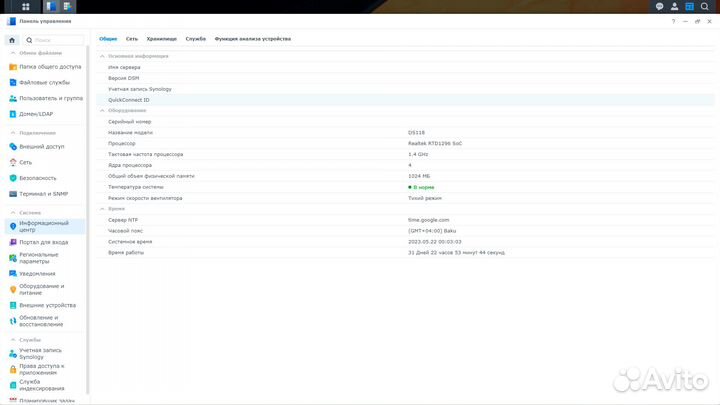Select Информационный центр in sidebar
Screen dimensions: 720x405
[x=45, y=226]
